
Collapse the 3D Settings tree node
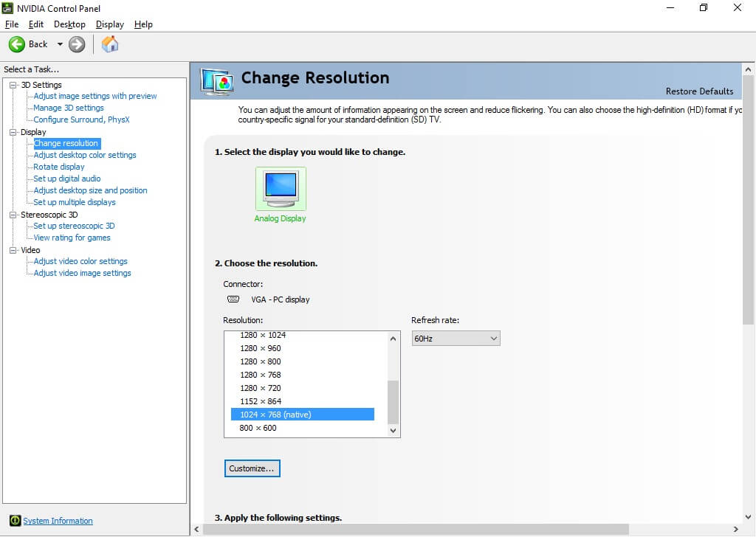click(x=13, y=85)
